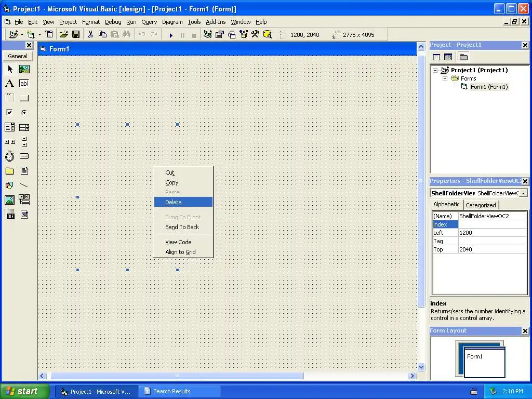Click the Copy toolbar icon
The image size is (532, 399).
[x=102, y=34]
